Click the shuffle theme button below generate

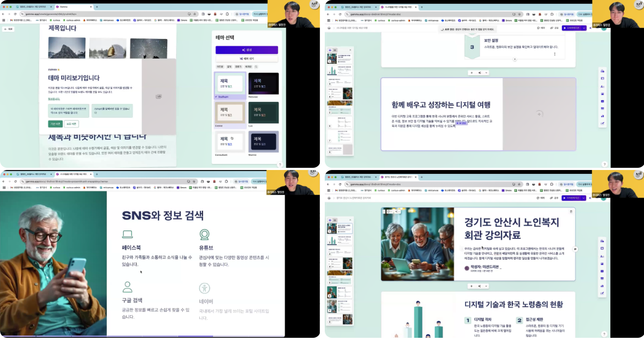click(247, 59)
